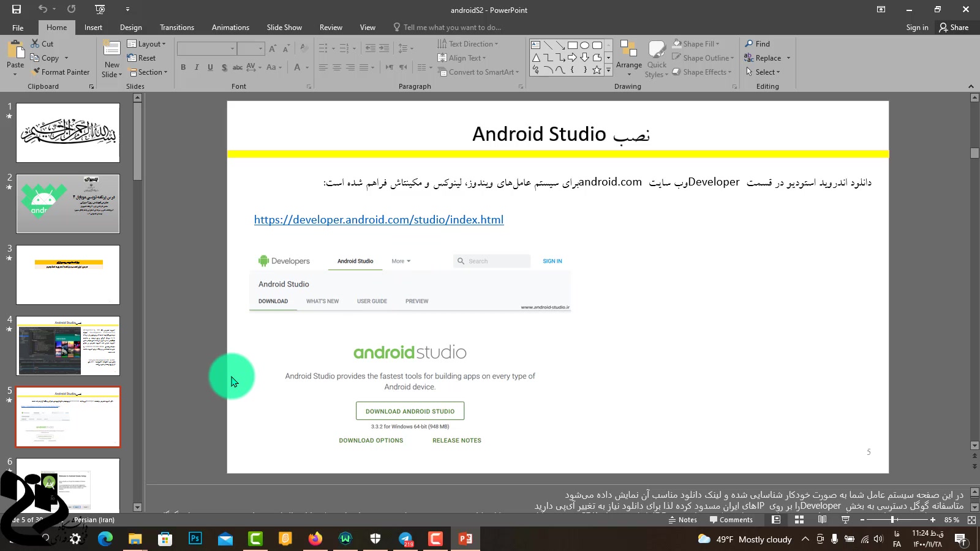980x551 pixels.
Task: Start Slide Show from status bar
Action: tap(845, 520)
